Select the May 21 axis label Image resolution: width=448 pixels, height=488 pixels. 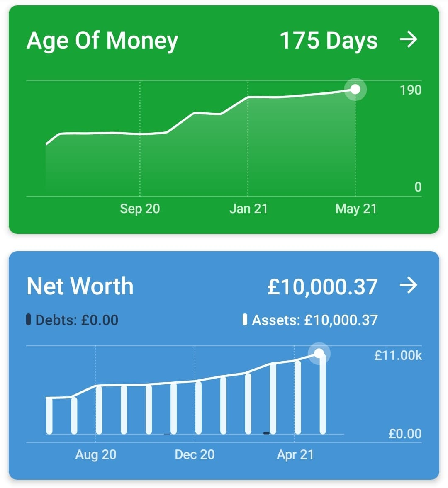(356, 209)
